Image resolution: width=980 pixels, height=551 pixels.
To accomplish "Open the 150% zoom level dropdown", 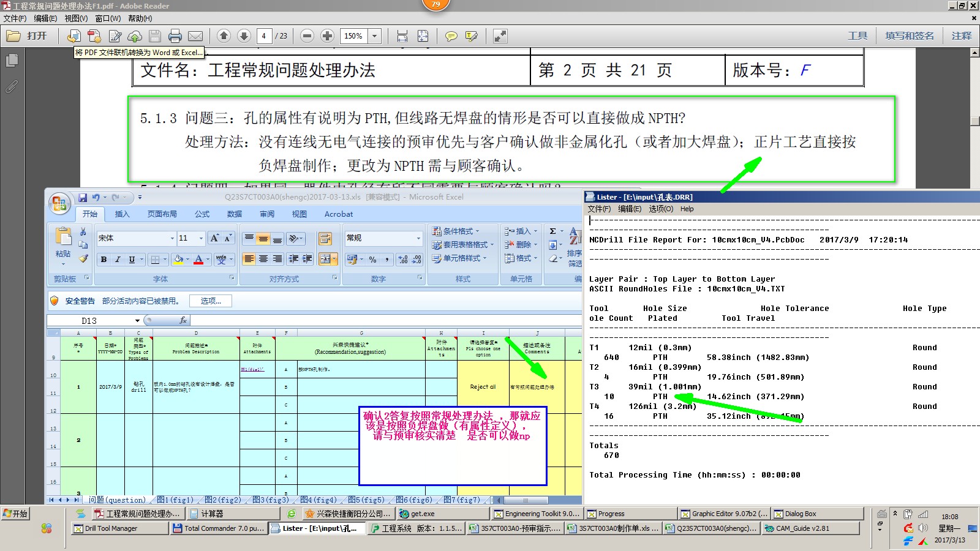I will coord(375,36).
